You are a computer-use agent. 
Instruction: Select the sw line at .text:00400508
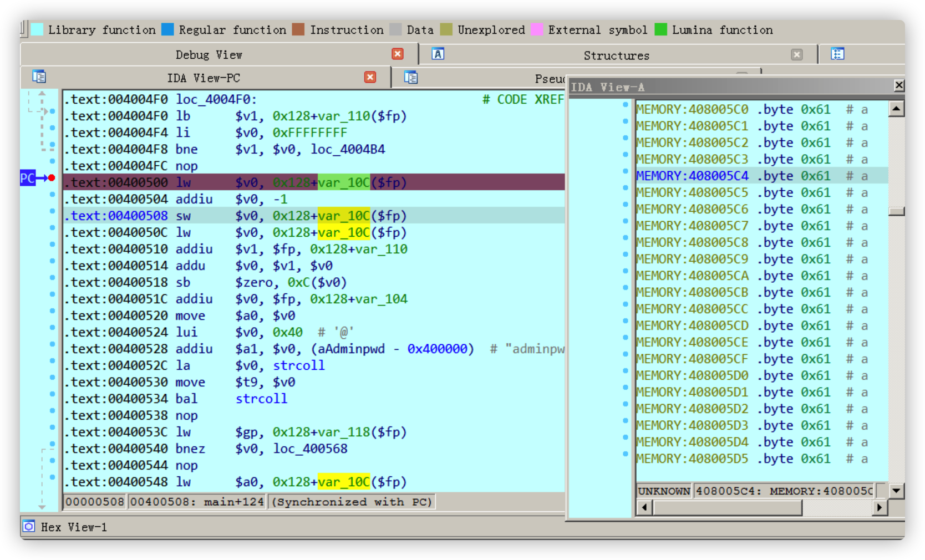(314, 216)
